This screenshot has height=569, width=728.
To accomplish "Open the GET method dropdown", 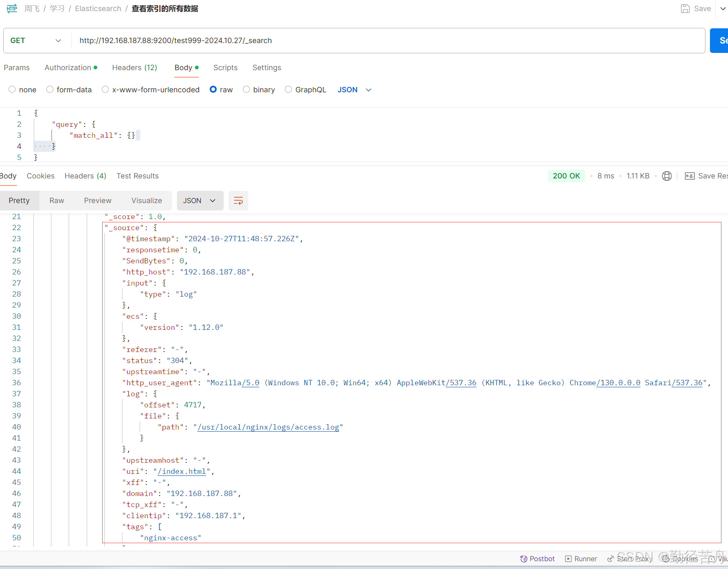I will 36,41.
